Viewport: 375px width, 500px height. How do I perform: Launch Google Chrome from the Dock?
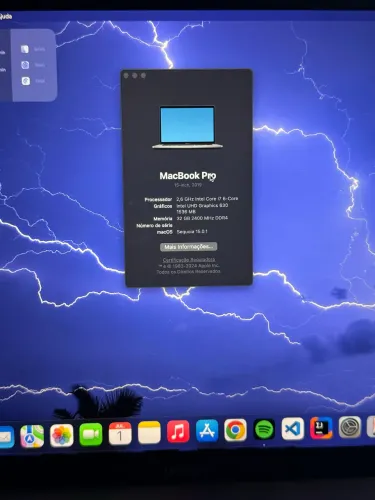coord(235,430)
